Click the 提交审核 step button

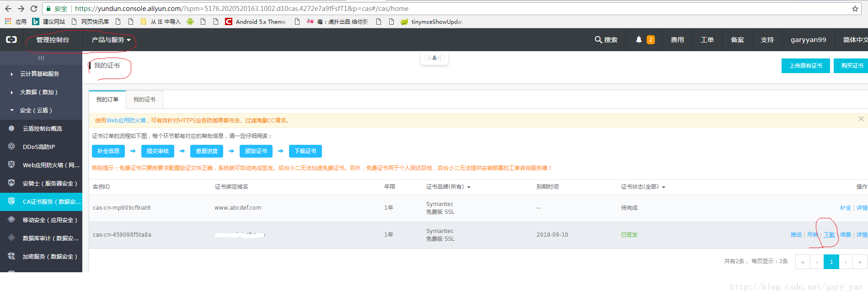[x=158, y=151]
